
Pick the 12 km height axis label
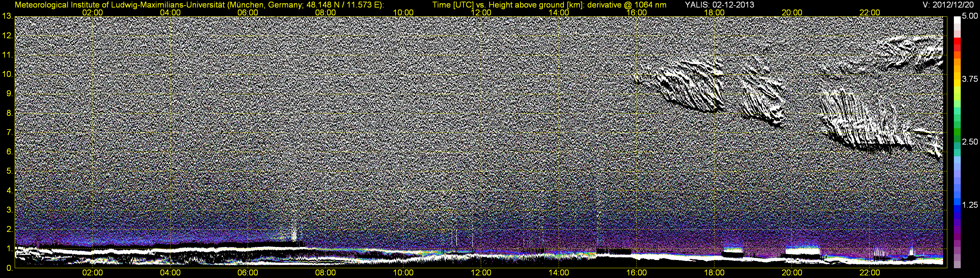7,35
